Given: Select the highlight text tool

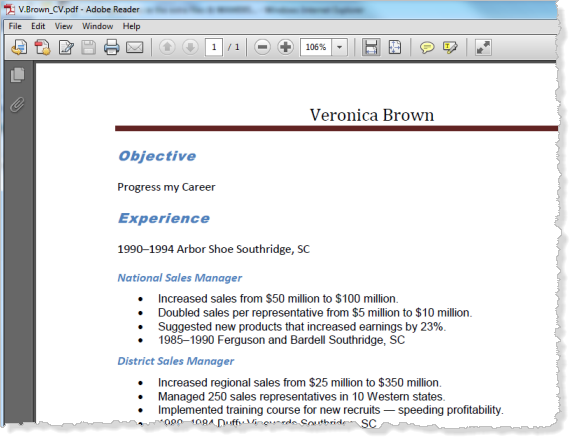Looking at the screenshot, I should (450, 47).
